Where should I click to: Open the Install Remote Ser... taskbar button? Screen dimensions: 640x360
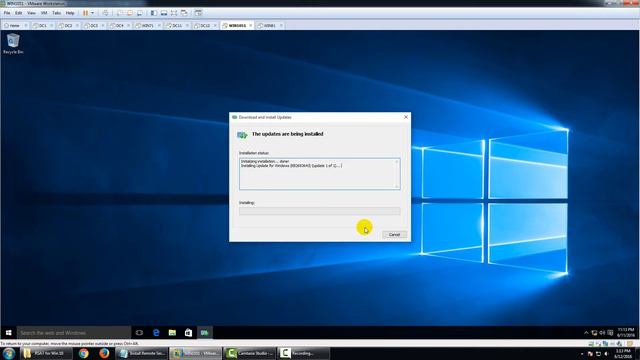pos(142,353)
